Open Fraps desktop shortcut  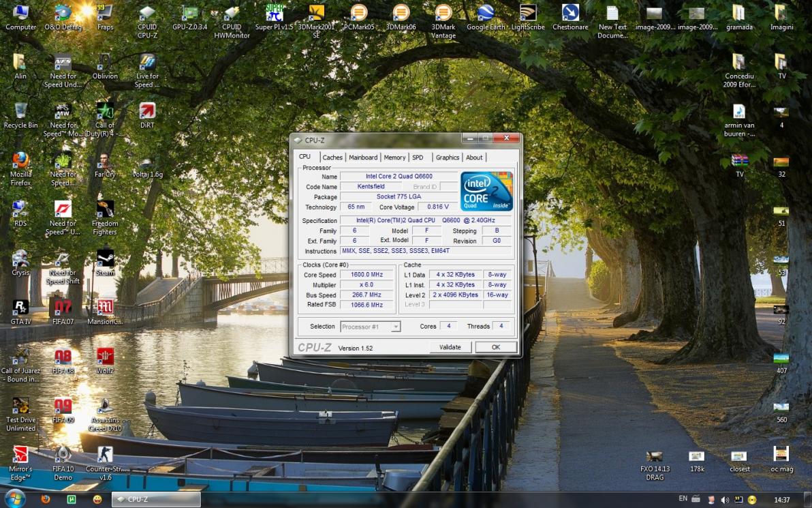105,17
